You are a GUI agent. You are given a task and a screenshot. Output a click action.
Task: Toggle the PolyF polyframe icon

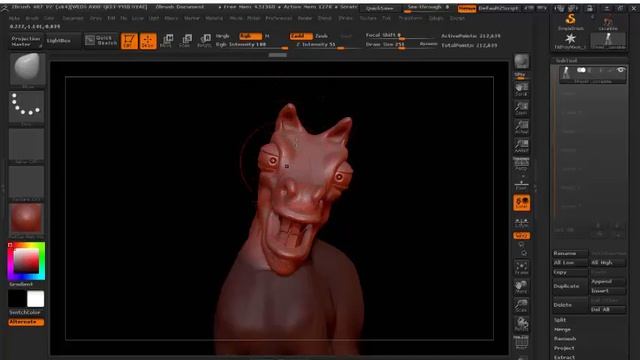point(522,343)
